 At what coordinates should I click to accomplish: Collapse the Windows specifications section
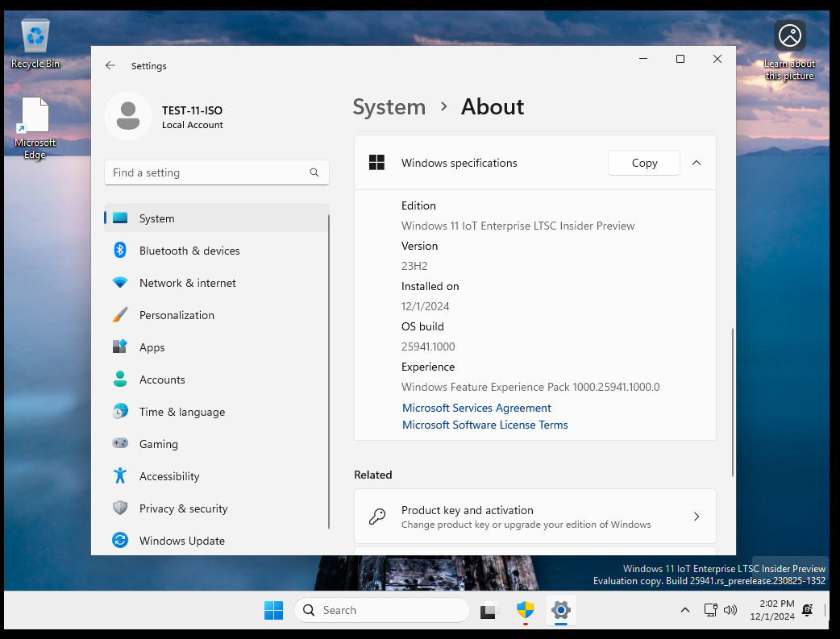point(697,163)
